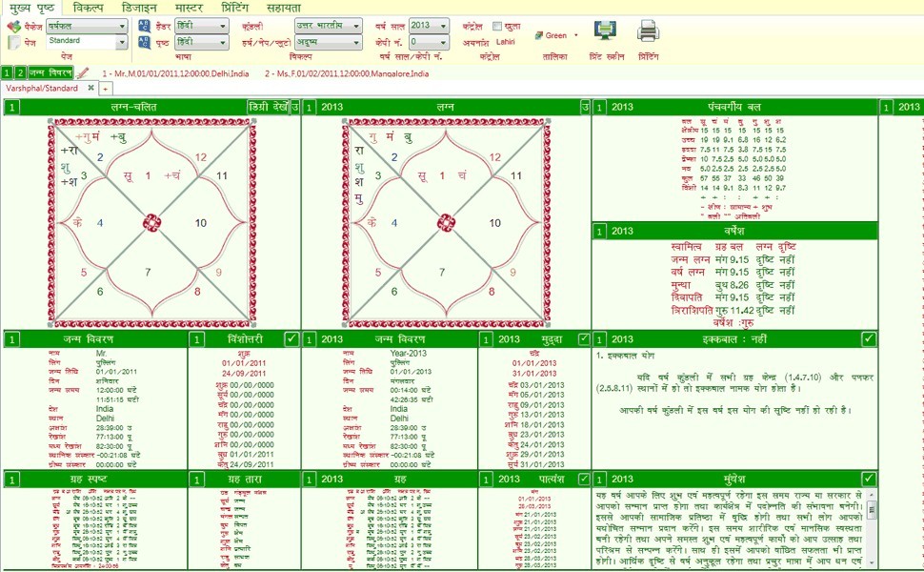Add a new tab with the plus button
This screenshot has height=572, width=924.
tap(106, 89)
